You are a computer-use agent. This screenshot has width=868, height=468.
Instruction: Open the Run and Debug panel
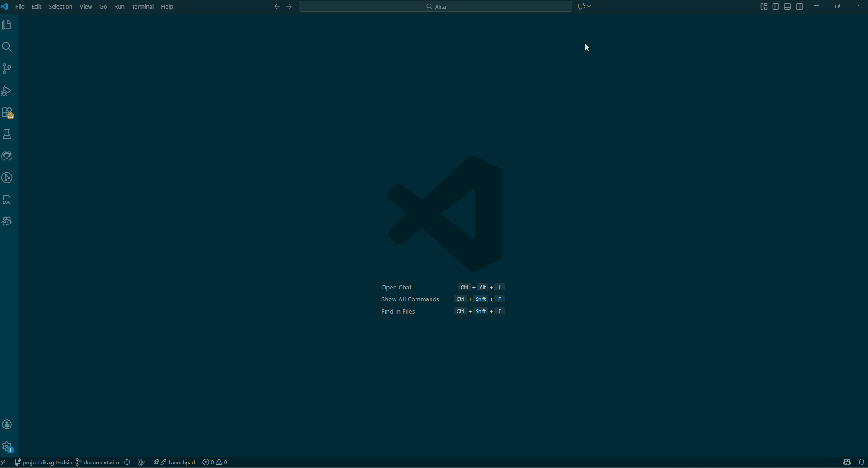click(x=7, y=91)
